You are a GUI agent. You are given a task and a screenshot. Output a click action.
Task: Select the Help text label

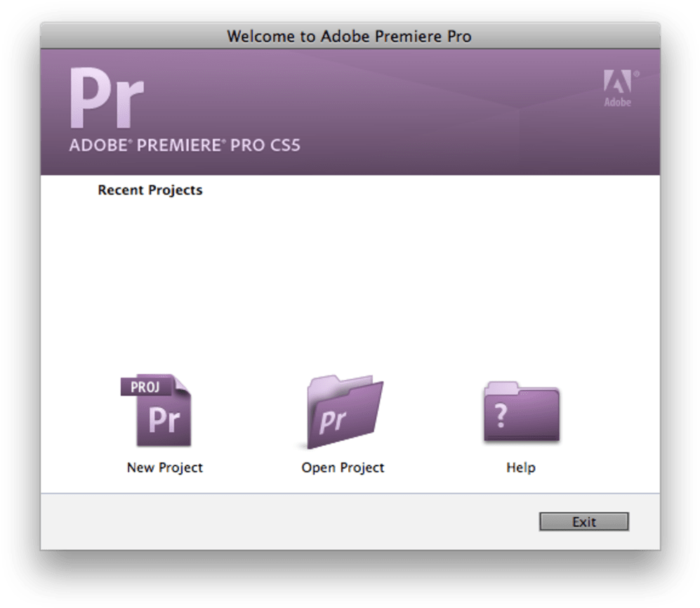[520, 468]
